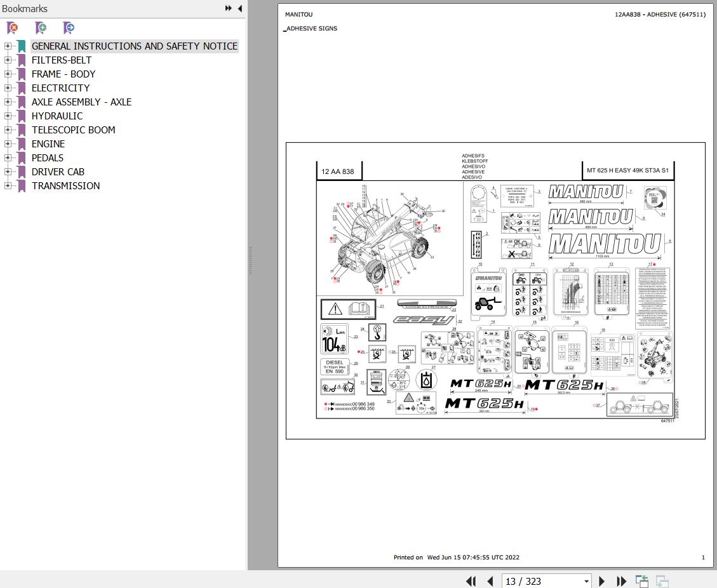This screenshot has width=717, height=588.
Task: Select the HYDRAULIC bookmark
Action: [x=57, y=116]
